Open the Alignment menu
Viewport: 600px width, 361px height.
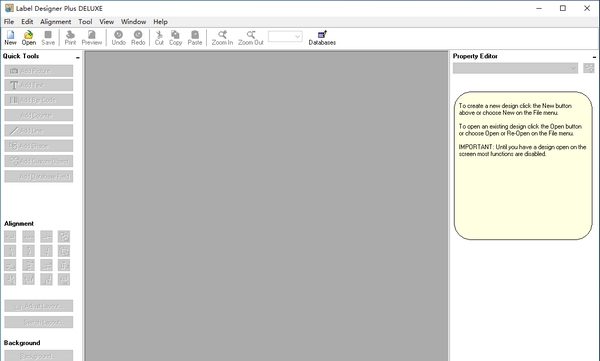55,22
